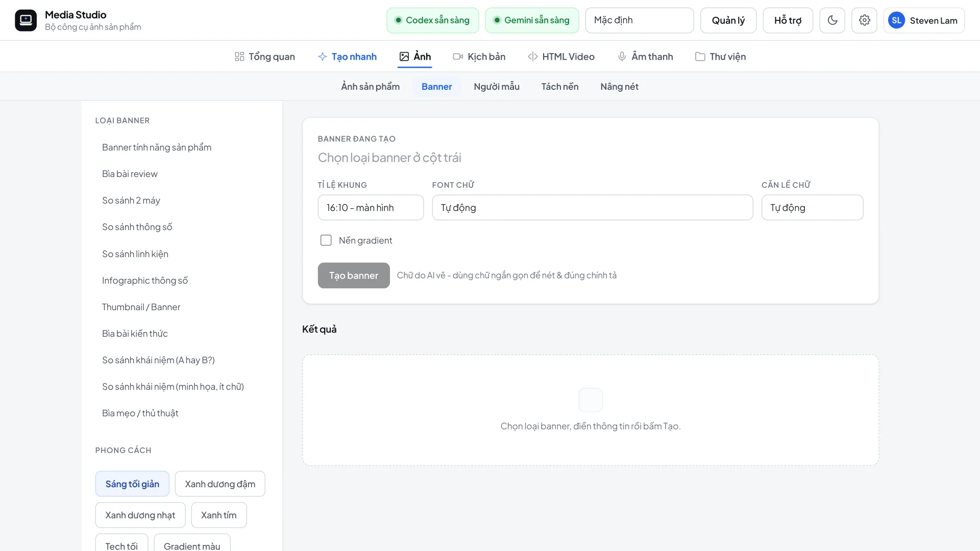Select the Banner sub-tab
This screenshot has width=980, height=551.
click(x=437, y=87)
